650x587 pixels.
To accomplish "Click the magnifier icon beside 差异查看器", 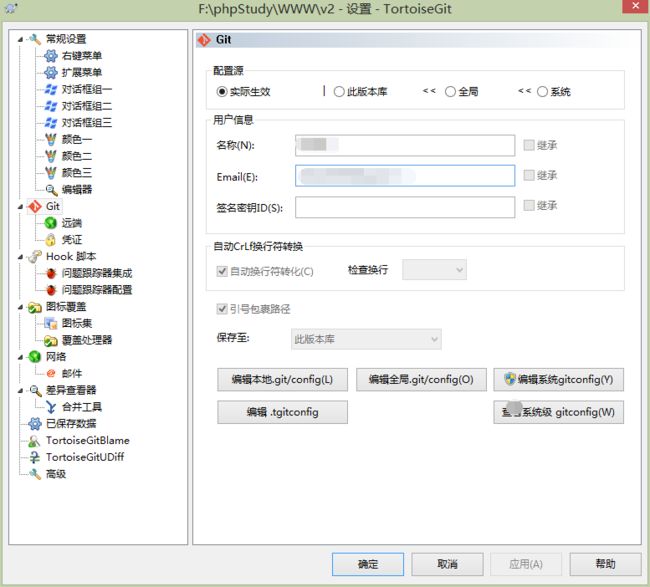I will [x=35, y=390].
